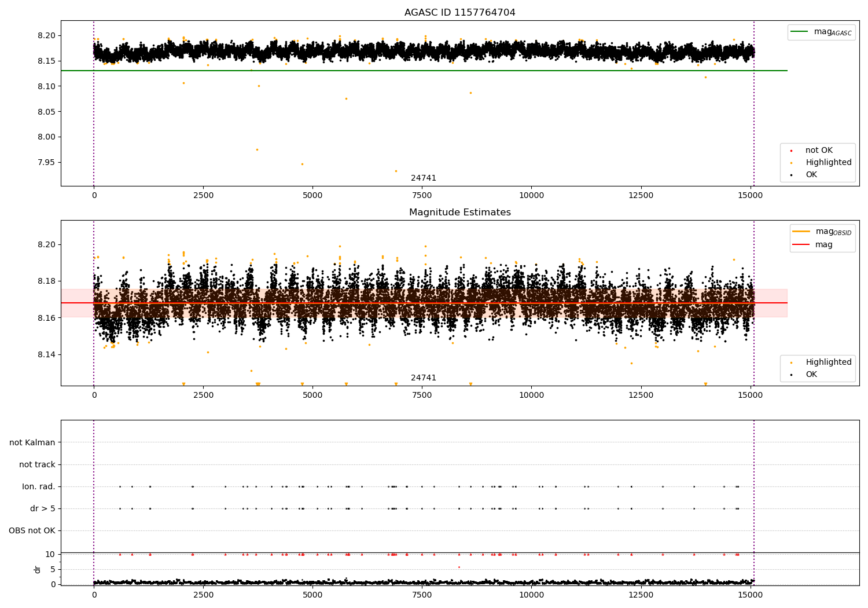Click the 'not Kalman' row label

(32, 443)
